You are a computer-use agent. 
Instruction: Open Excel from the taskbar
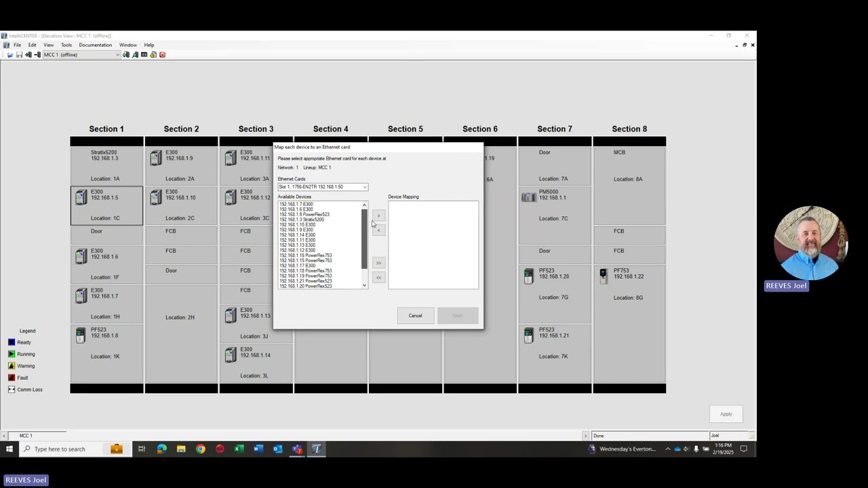(x=239, y=449)
